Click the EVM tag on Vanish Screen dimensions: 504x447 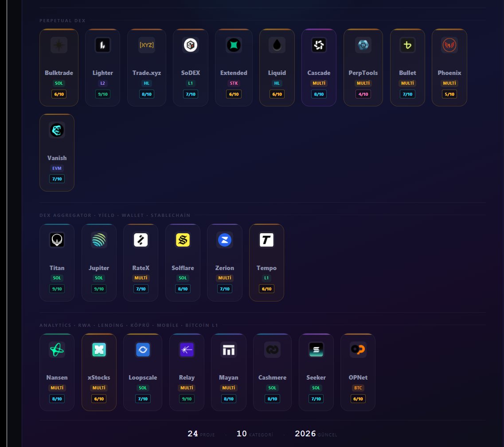[x=57, y=168]
